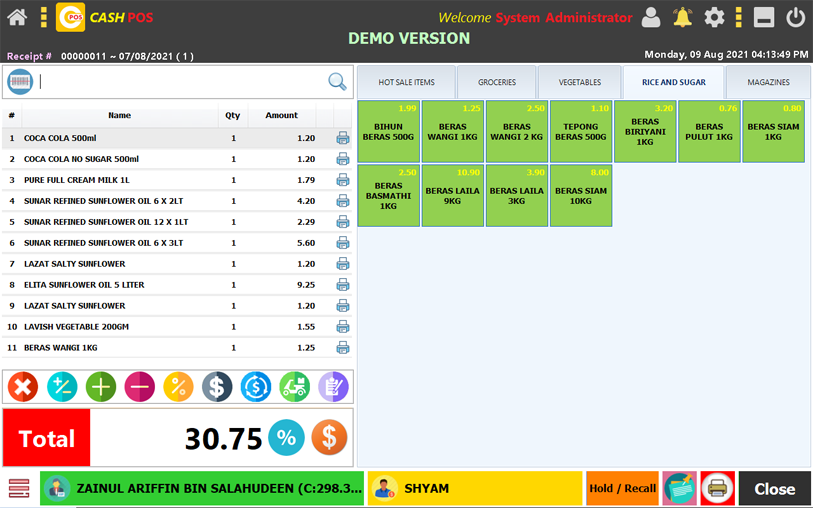Click the barcode scanner icon
Screen dimensions: 813x508
20,82
